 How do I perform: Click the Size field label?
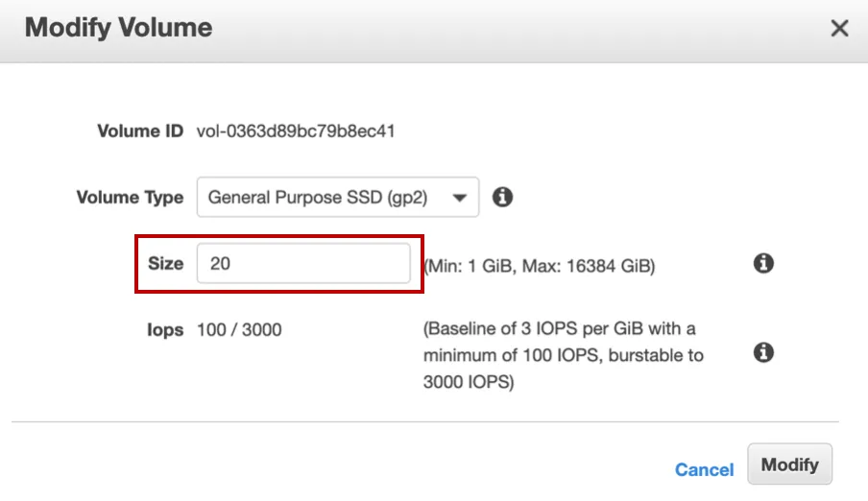[165, 263]
